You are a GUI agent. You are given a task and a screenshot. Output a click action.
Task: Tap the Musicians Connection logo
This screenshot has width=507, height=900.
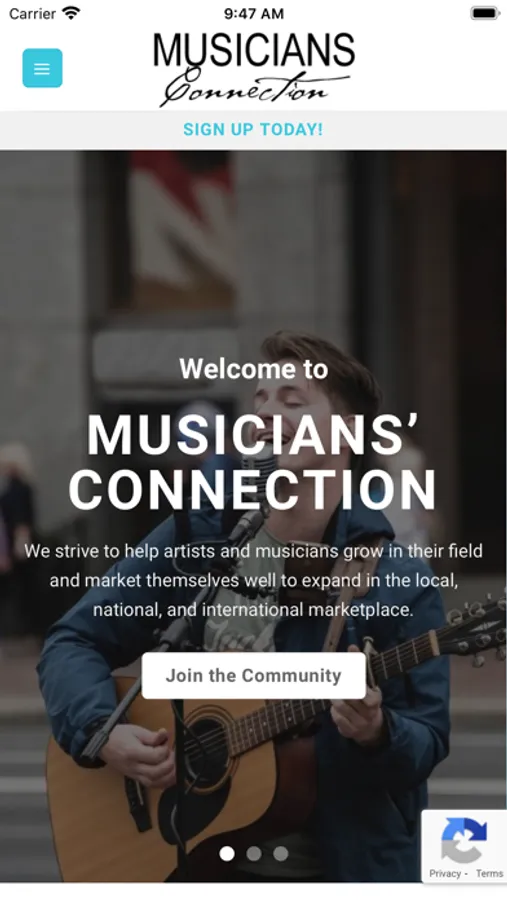tap(254, 69)
